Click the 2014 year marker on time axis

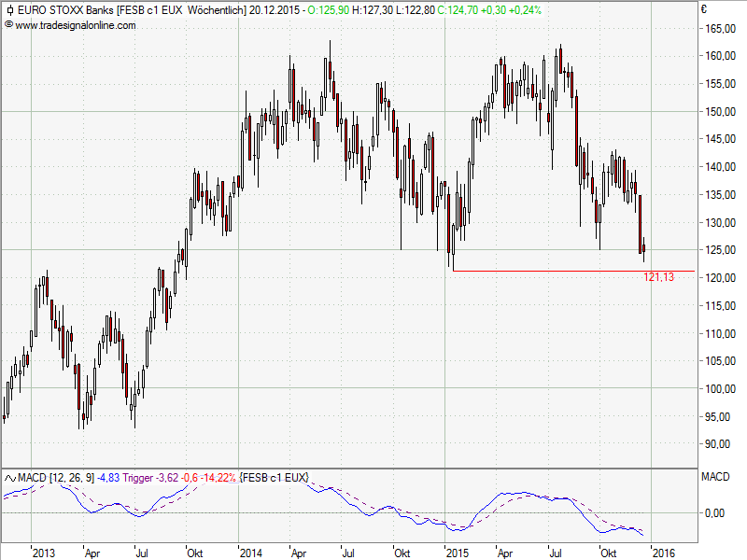pos(251,553)
